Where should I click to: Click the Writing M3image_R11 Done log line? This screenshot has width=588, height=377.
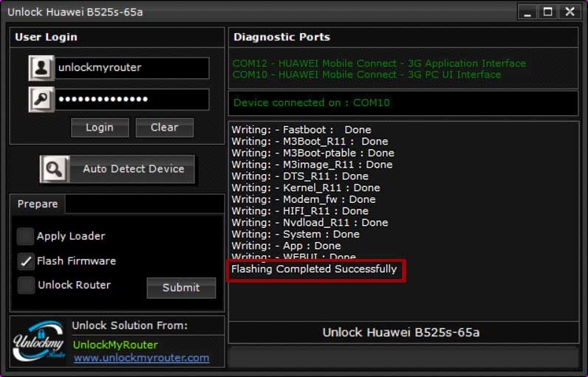pos(312,165)
